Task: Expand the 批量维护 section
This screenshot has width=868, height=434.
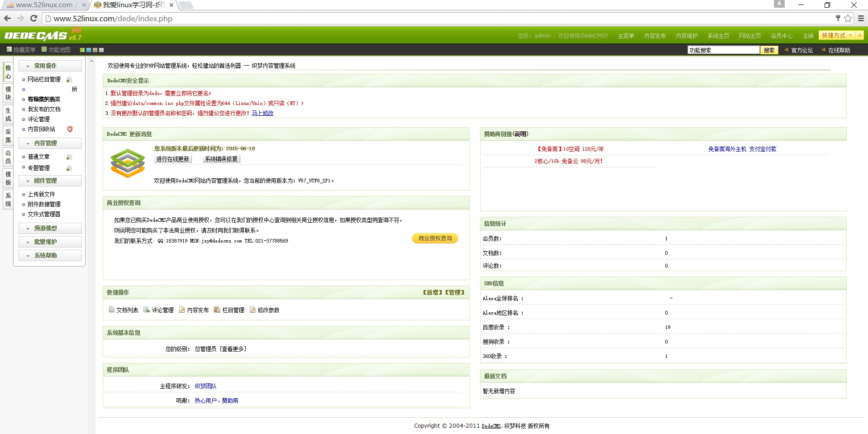Action: coord(50,242)
